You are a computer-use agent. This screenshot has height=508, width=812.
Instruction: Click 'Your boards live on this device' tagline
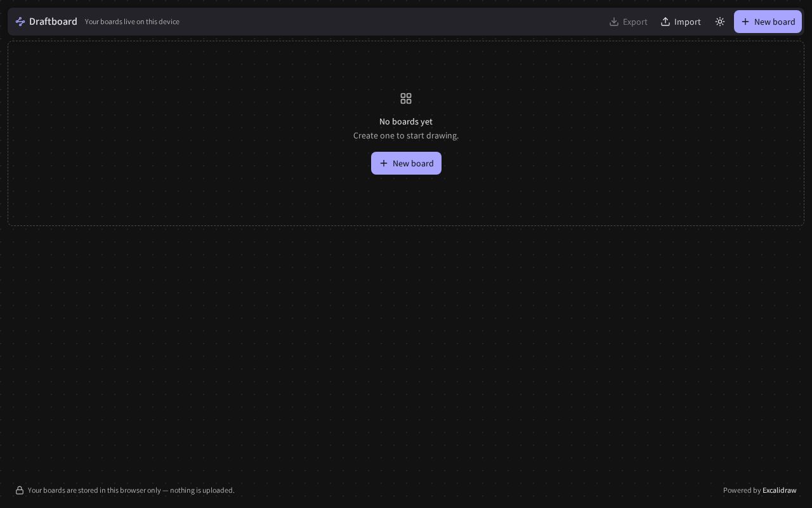coord(132,22)
